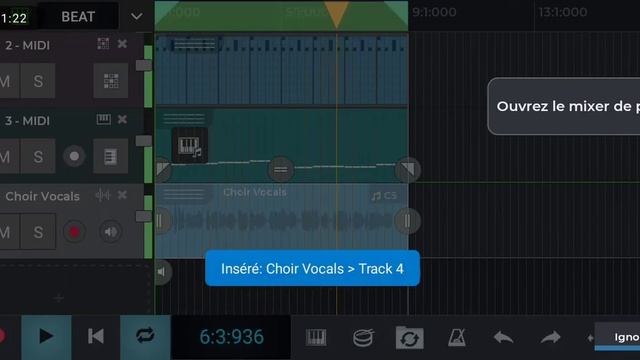Open the drum pad icon in 2 - MIDI header
The height and width of the screenshot is (360, 640).
click(x=103, y=44)
